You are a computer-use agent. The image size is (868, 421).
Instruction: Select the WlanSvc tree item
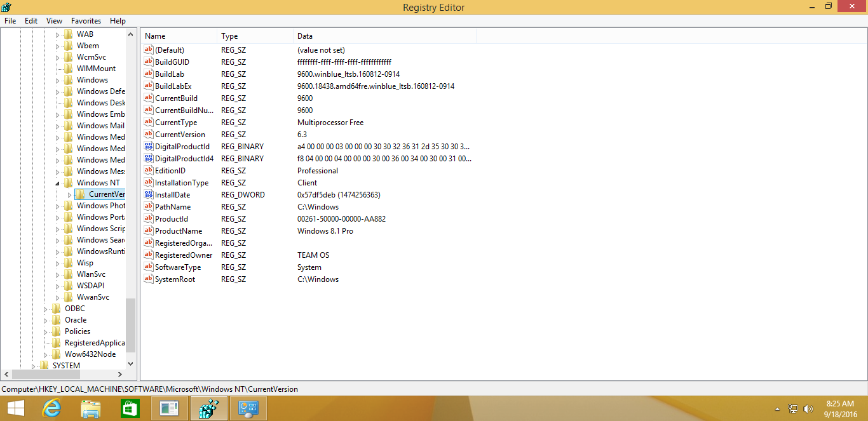click(x=91, y=274)
